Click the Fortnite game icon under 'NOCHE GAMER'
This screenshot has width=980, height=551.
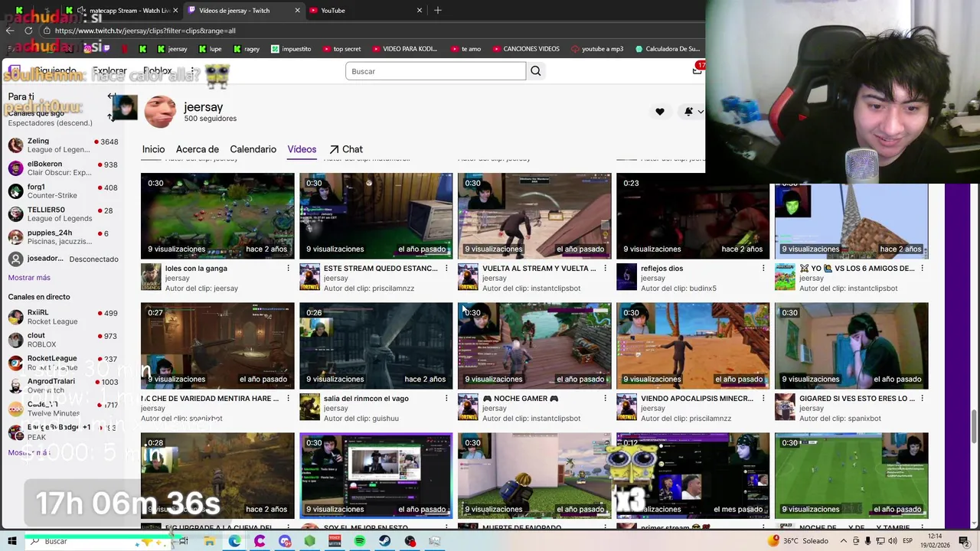click(x=468, y=407)
